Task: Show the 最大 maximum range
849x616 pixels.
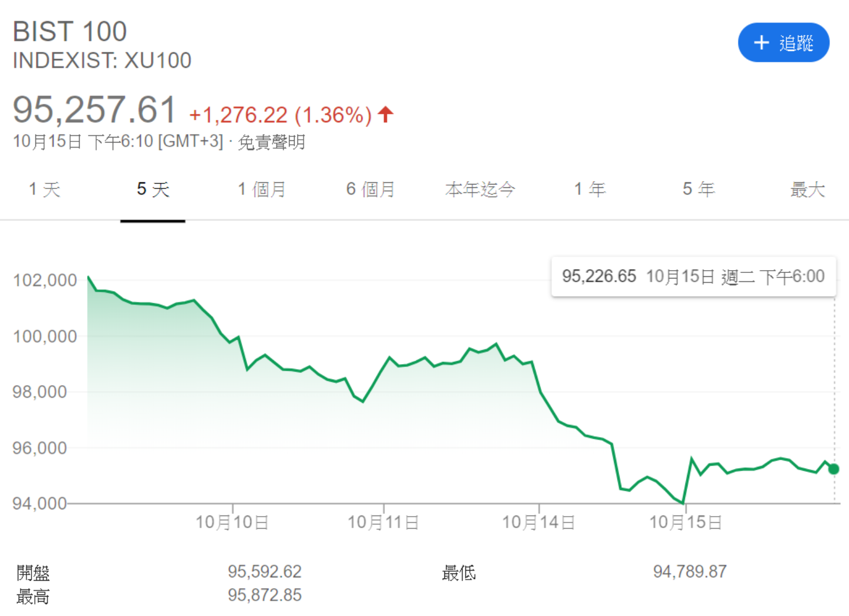Action: (x=807, y=189)
